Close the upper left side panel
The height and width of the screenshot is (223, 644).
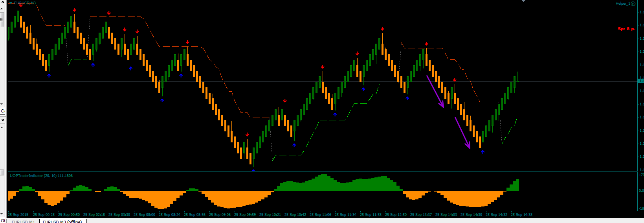coord(3,2)
